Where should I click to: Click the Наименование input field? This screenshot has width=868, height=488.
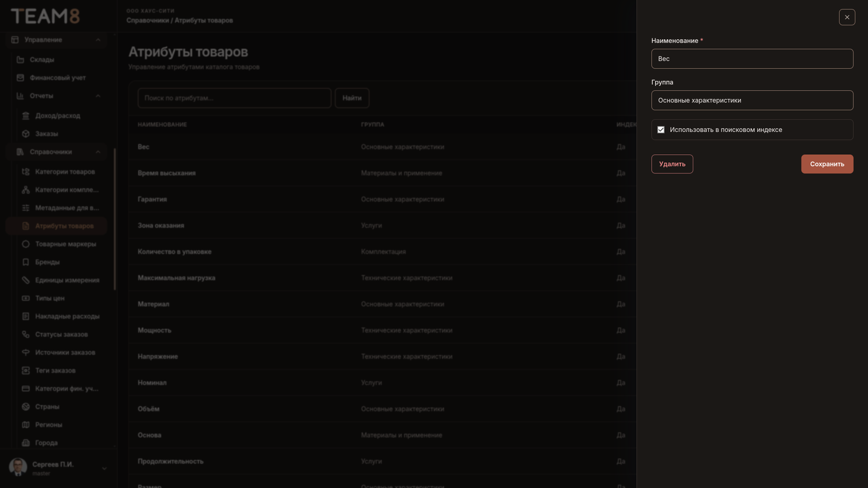[x=752, y=58]
